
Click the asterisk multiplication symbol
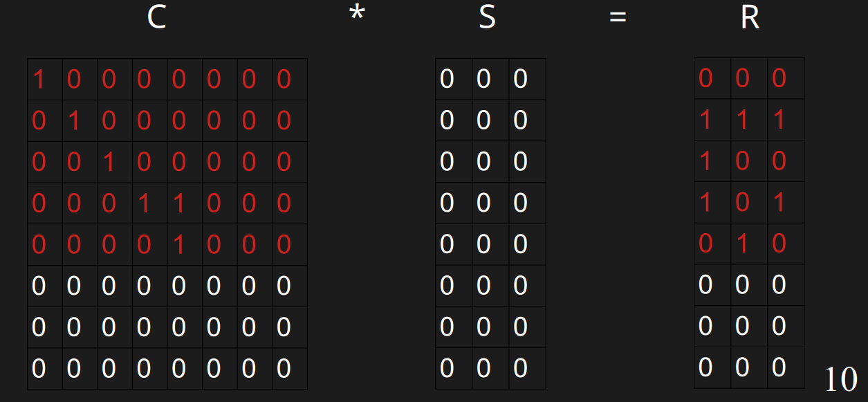pos(356,15)
